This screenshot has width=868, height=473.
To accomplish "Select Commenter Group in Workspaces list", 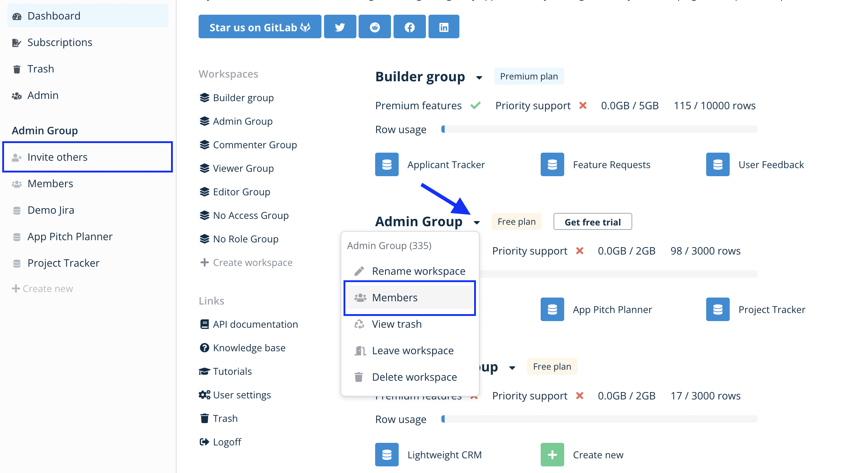I will click(255, 145).
